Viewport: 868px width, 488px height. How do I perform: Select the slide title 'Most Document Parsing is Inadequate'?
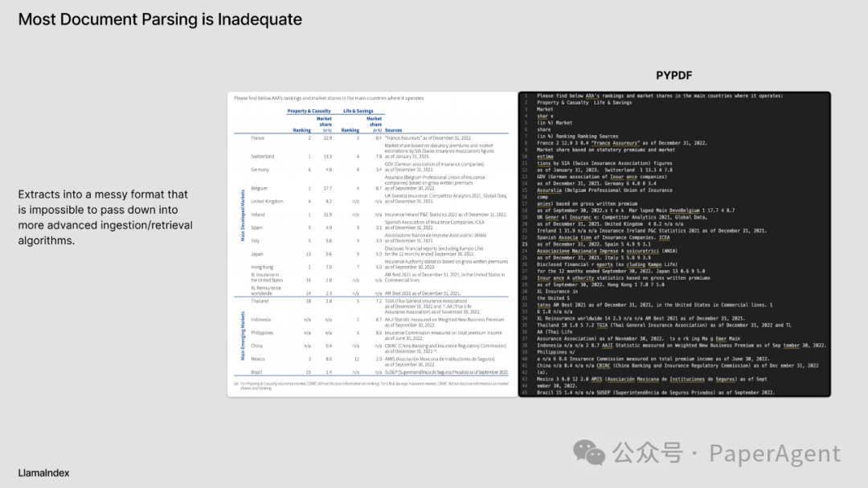point(160,19)
